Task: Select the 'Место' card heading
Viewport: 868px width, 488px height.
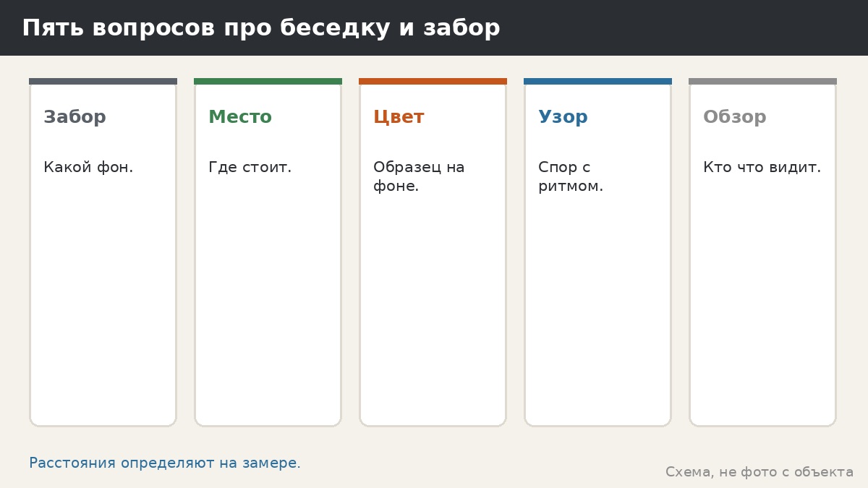Action: coord(240,117)
